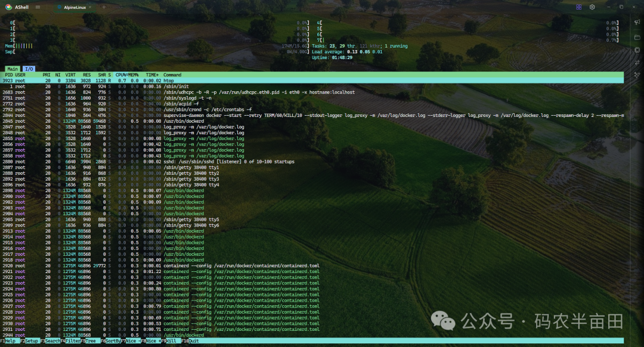This screenshot has width=644, height=347.
Task: Sort by TIME+ column header
Action: tap(152, 75)
